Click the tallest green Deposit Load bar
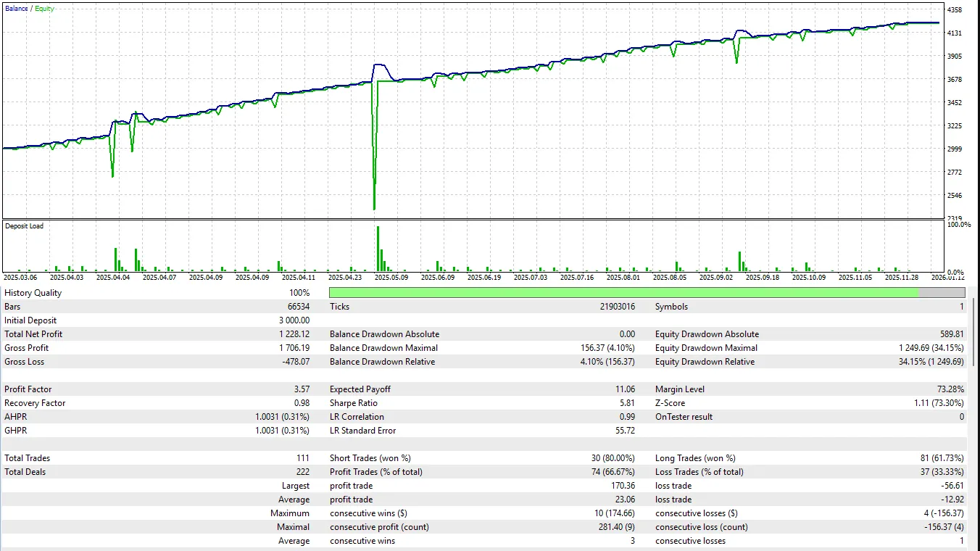 pyautogui.click(x=378, y=248)
